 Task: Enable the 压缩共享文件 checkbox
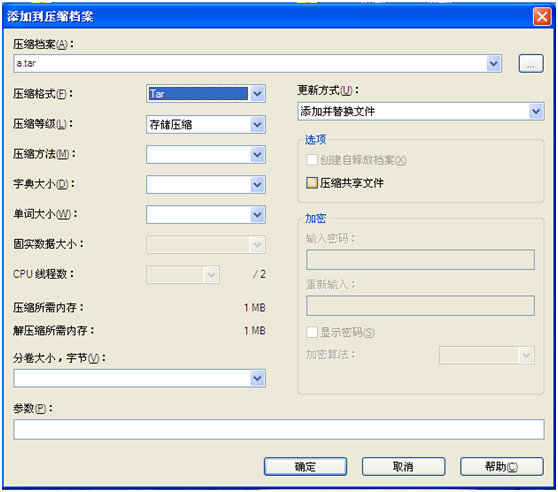pos(312,183)
